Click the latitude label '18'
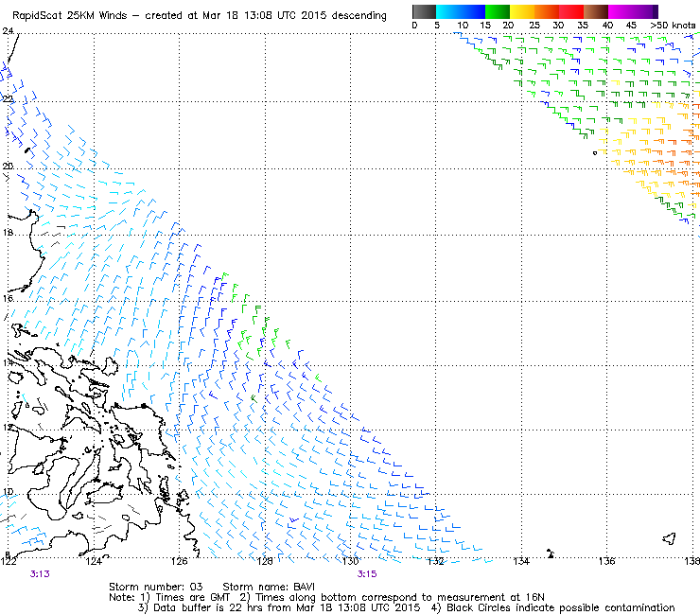The width and height of the screenshot is (700, 615). tap(8, 233)
